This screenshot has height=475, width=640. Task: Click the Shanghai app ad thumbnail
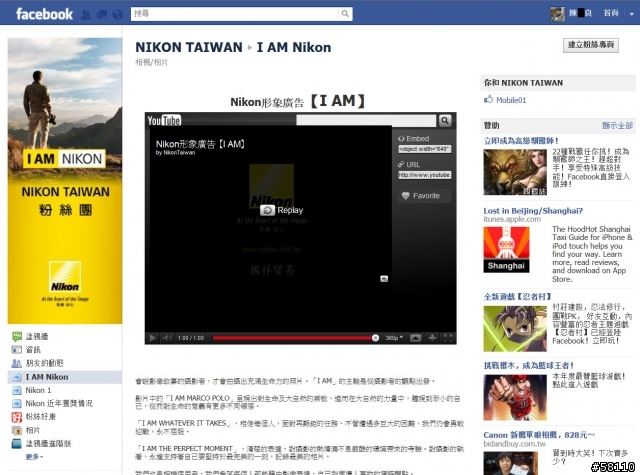point(507,249)
